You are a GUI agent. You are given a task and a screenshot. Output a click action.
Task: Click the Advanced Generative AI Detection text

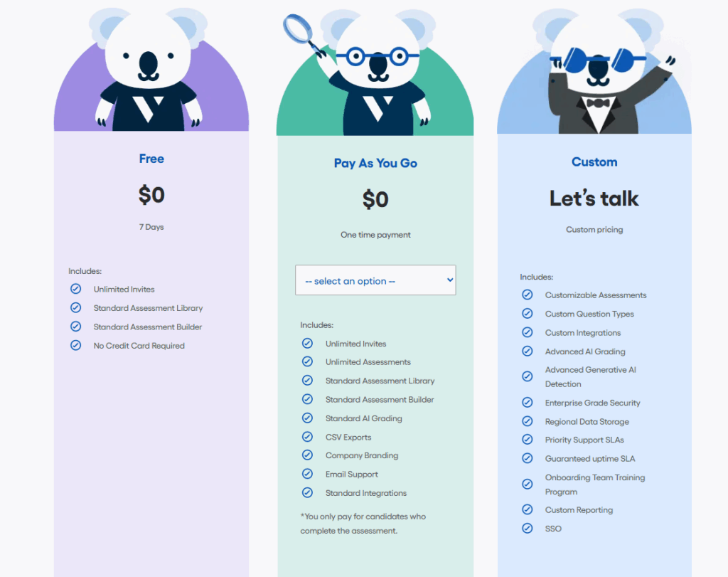[x=591, y=377]
